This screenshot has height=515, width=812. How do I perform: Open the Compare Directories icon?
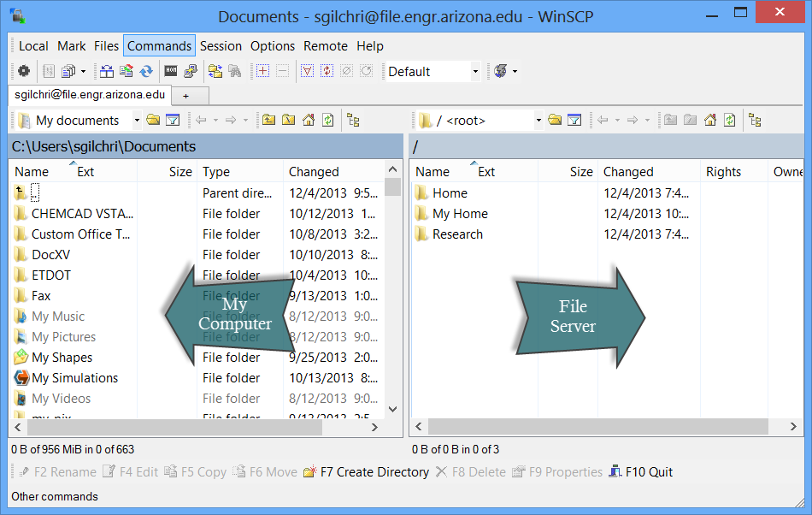107,71
